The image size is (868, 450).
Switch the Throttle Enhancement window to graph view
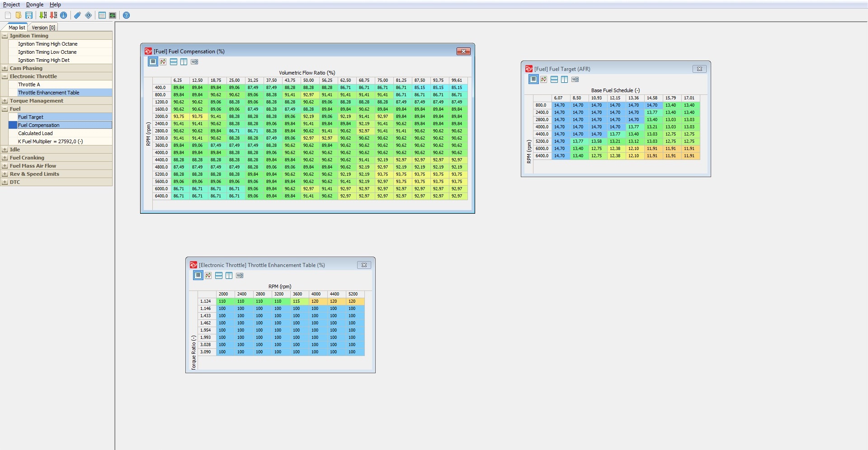click(208, 275)
